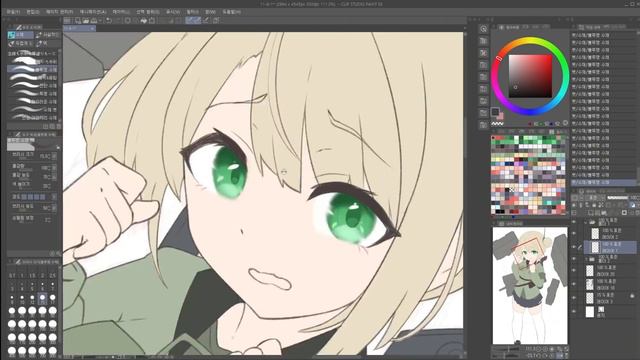Click the Open folder icon in command bar
This screenshot has width=640, height=360.
coord(86,20)
